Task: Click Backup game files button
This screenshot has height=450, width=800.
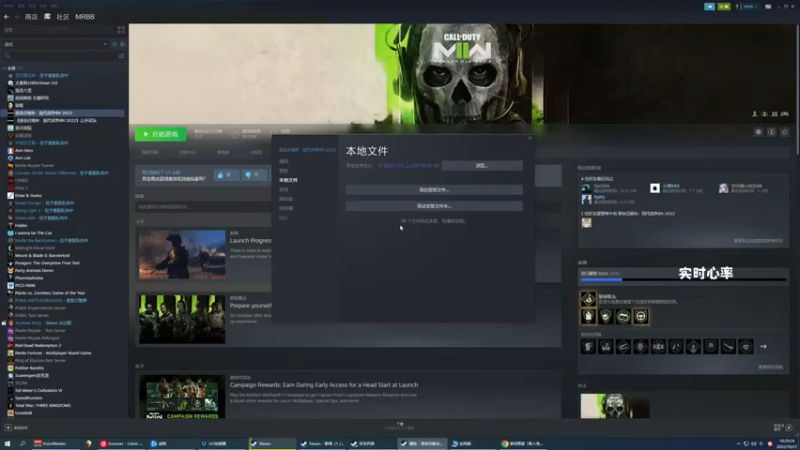Action: coord(434,190)
